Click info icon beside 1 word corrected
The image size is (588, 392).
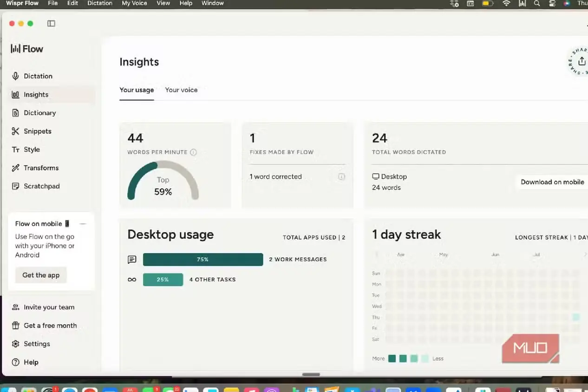pos(341,176)
